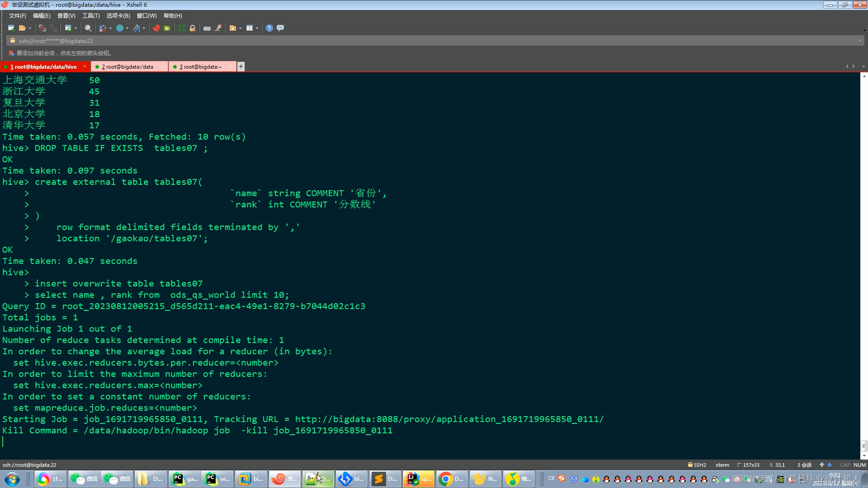Launch Xftp via red swirl icon
868x488 pixels.
point(156,28)
